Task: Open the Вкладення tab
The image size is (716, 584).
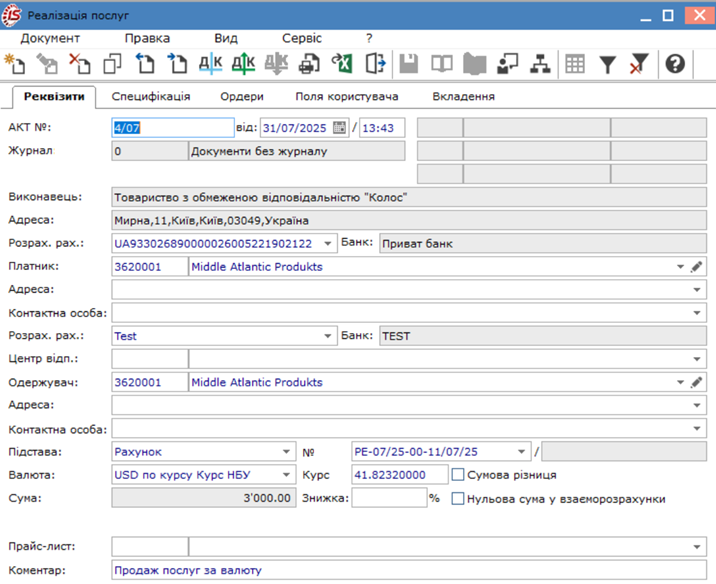Action: click(463, 96)
